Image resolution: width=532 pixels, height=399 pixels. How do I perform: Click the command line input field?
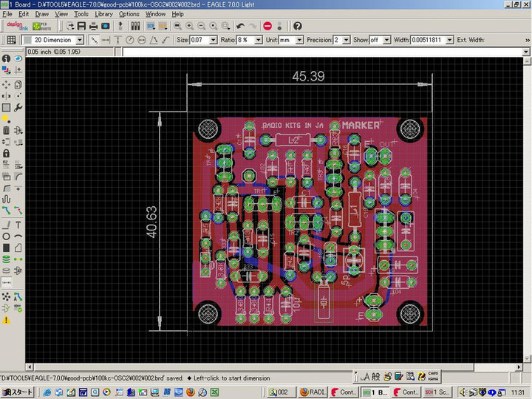tap(325, 52)
